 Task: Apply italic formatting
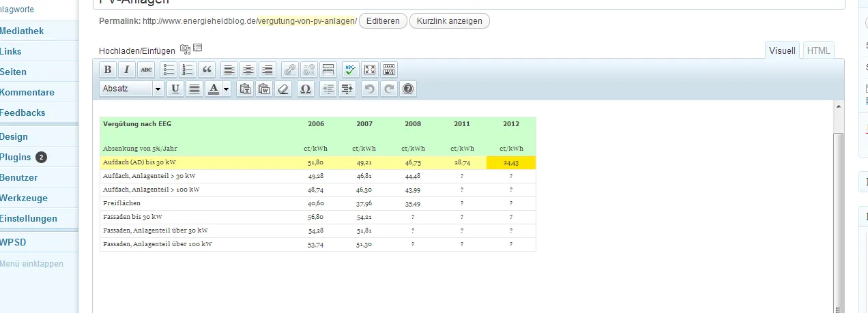point(127,70)
